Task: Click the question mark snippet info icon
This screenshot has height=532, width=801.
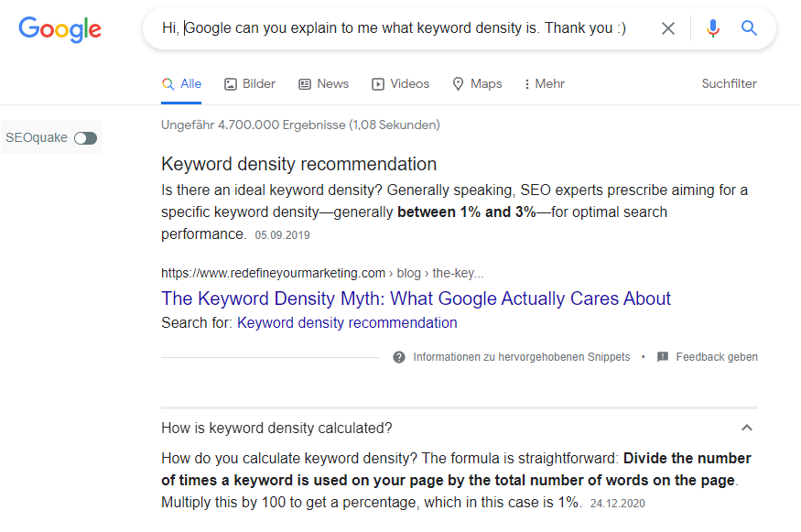Action: [x=399, y=357]
